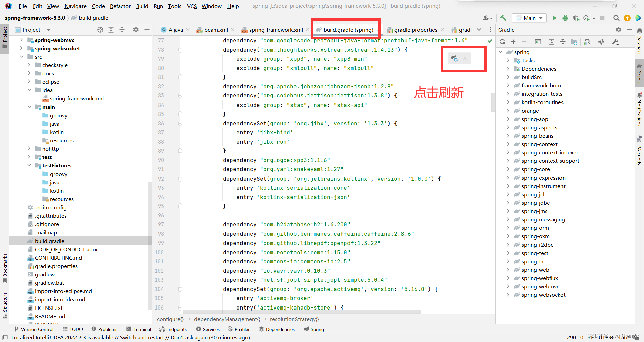Open the Version Control tool window
Viewport: 644px width, 342px height.
pos(34,329)
